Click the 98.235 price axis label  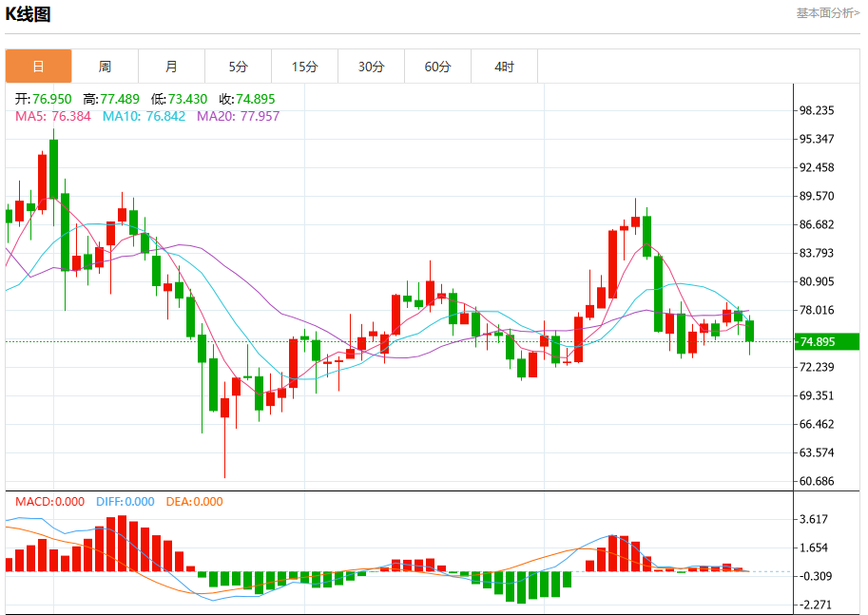(817, 110)
